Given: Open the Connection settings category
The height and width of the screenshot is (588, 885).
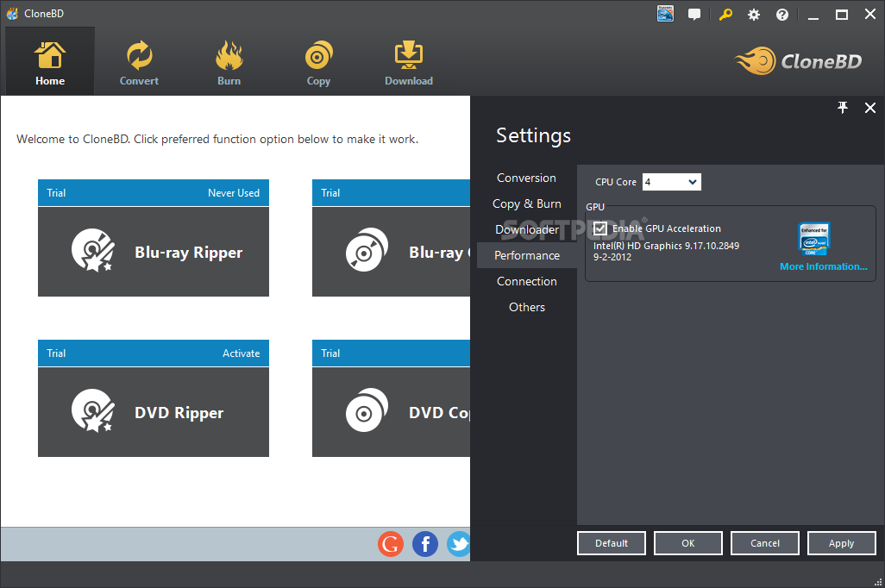Looking at the screenshot, I should tap(526, 281).
